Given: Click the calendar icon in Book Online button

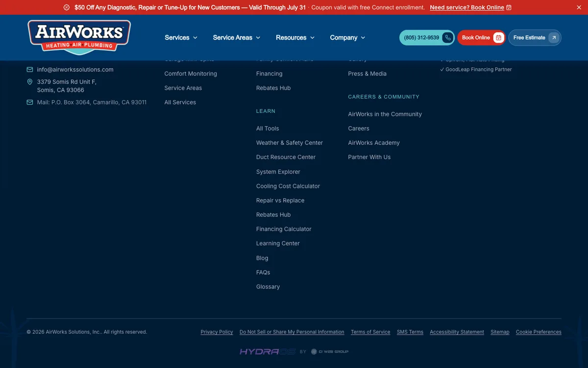Looking at the screenshot, I should coord(498,38).
